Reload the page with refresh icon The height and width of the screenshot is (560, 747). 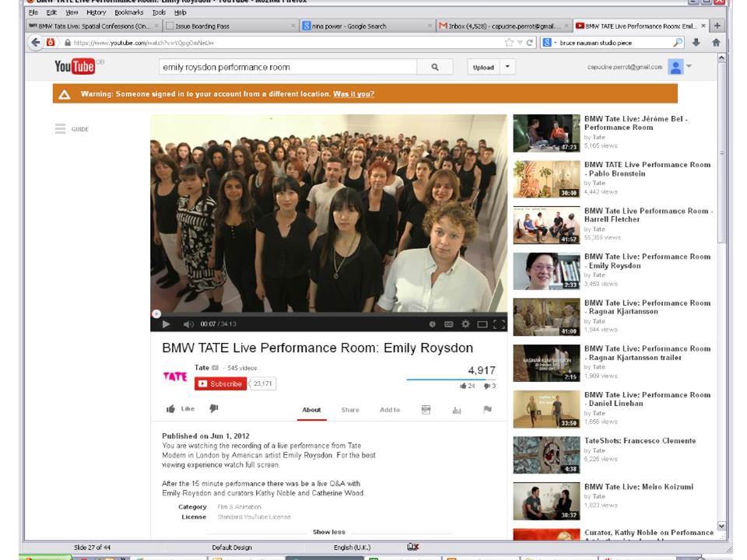tap(529, 43)
